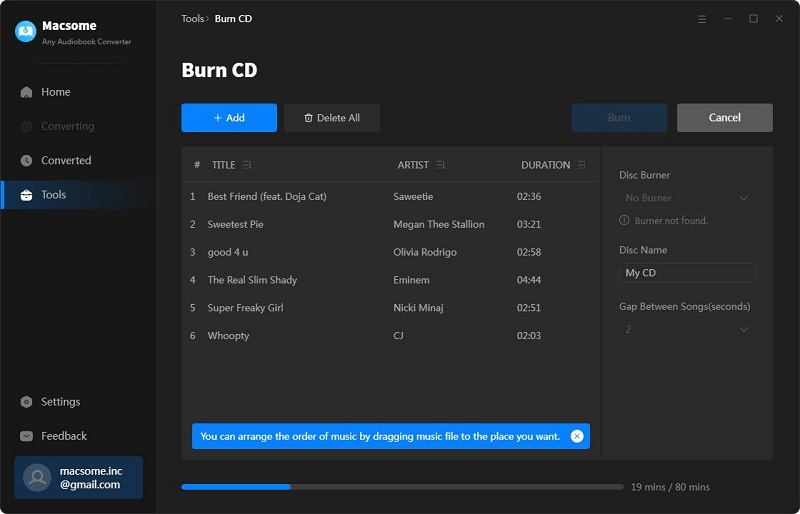The image size is (800, 514).
Task: Open the Converted sidebar section
Action: tap(78, 160)
